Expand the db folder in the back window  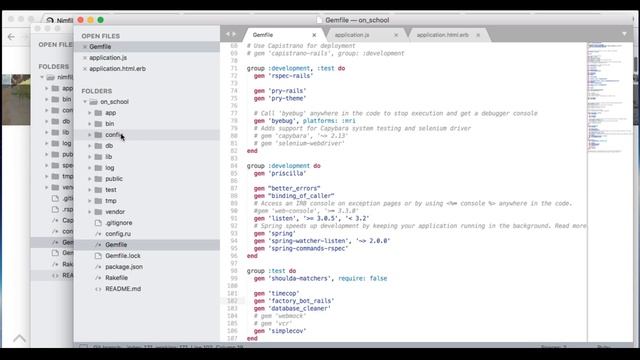pyautogui.click(x=47, y=121)
